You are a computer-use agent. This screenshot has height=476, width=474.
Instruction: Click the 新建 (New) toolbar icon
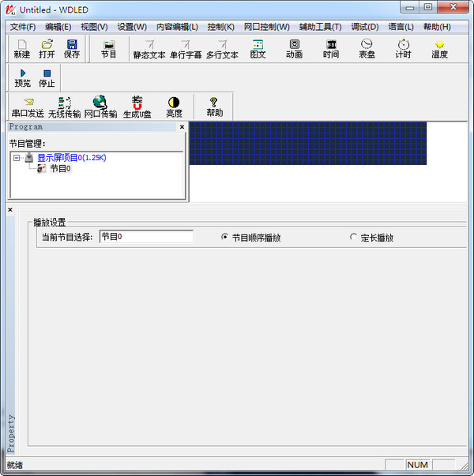[22, 48]
